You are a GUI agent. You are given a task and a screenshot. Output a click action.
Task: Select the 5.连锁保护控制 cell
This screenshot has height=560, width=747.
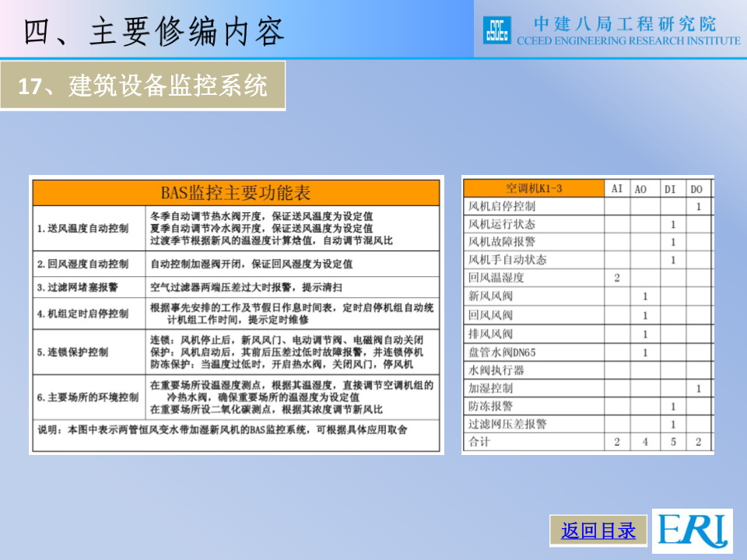[x=89, y=352]
